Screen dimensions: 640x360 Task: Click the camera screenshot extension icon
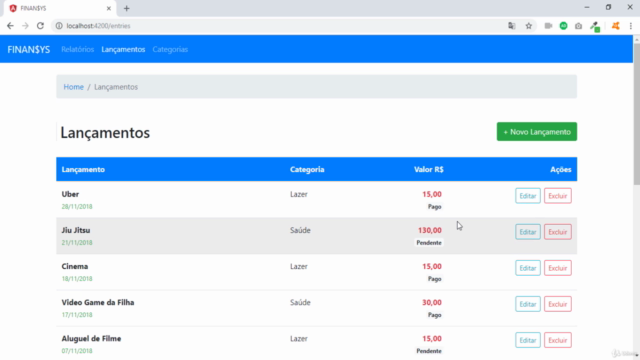click(578, 26)
